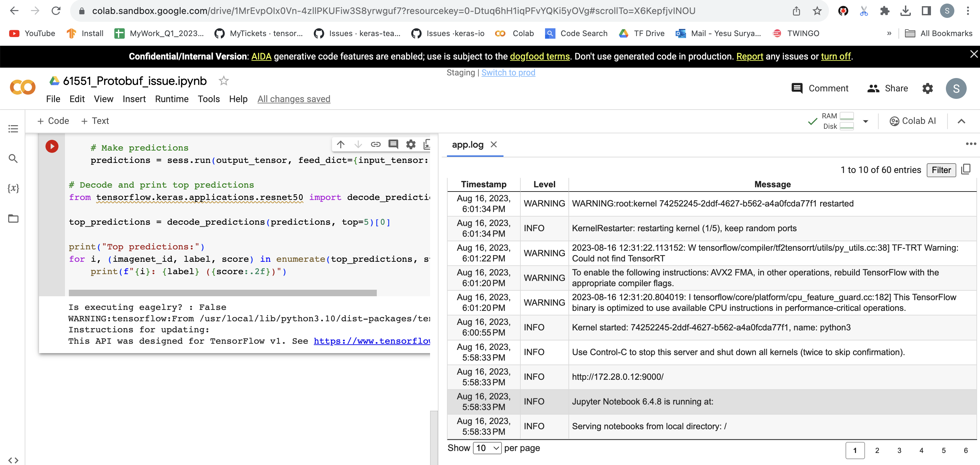The width and height of the screenshot is (980, 465).
Task: Move the code cell down
Action: pyautogui.click(x=358, y=144)
